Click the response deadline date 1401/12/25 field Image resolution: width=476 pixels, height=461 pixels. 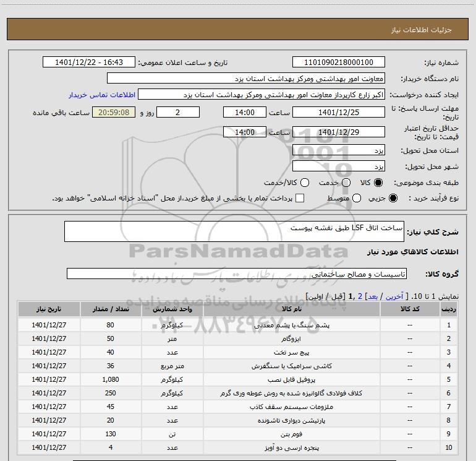click(339, 112)
